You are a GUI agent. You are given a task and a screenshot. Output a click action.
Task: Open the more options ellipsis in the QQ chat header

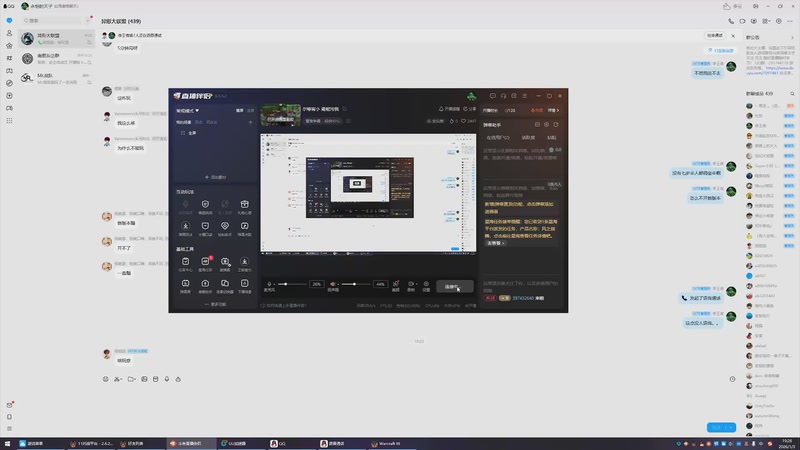pyautogui.click(x=790, y=21)
